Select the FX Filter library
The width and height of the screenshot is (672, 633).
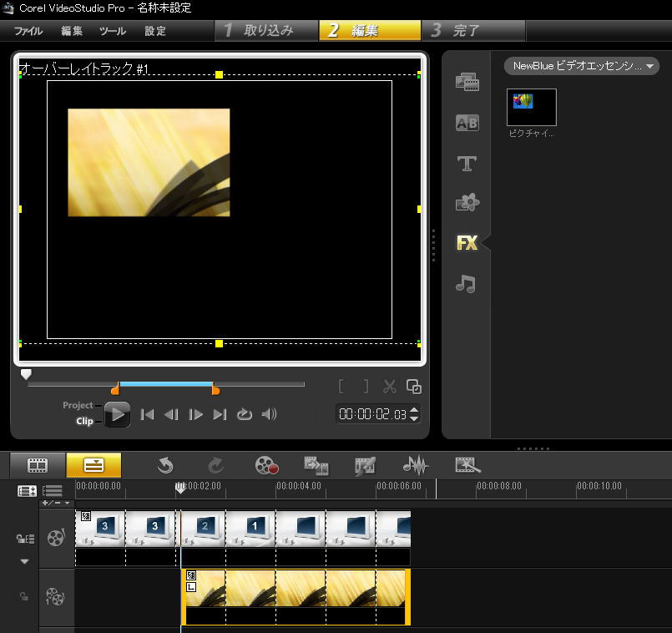[x=467, y=243]
